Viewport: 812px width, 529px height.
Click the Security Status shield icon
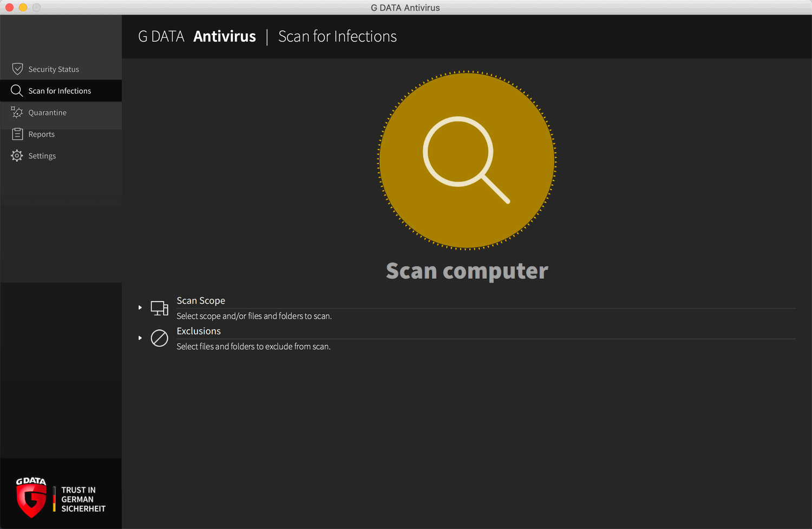pyautogui.click(x=17, y=69)
